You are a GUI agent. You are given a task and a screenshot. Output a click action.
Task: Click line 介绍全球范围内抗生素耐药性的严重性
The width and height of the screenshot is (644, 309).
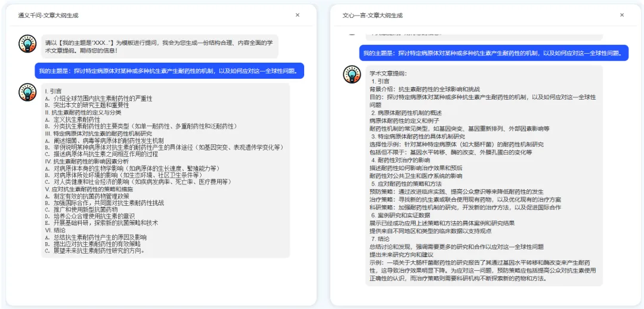pos(98,98)
